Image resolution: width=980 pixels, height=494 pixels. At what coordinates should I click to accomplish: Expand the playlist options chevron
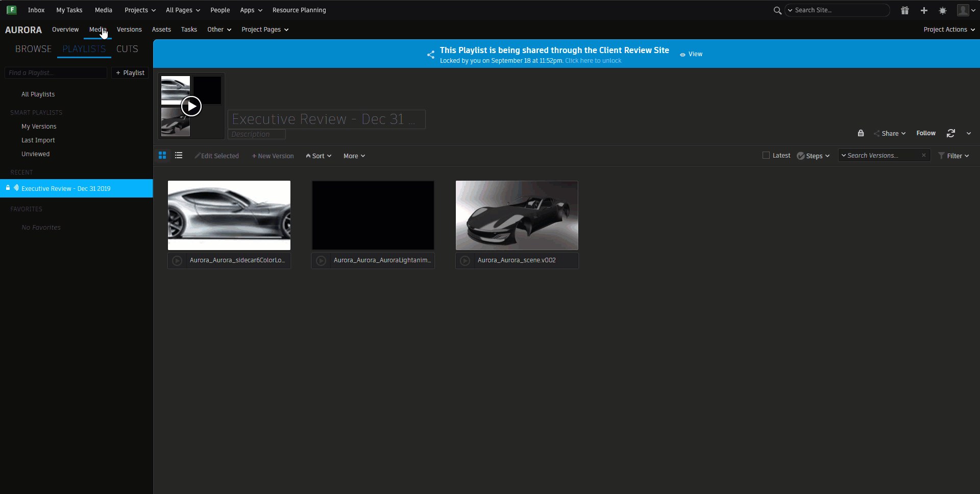[x=969, y=133]
